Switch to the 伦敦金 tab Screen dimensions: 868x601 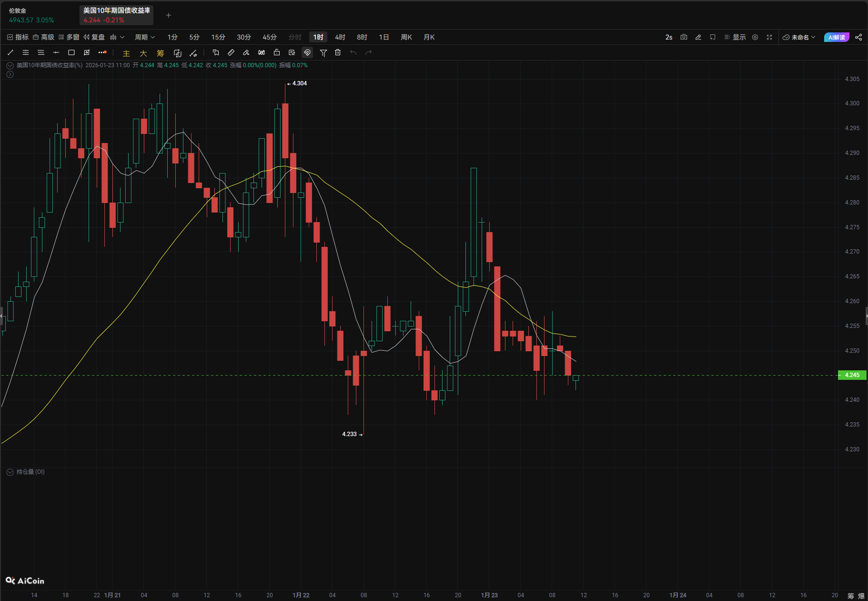tap(31, 15)
